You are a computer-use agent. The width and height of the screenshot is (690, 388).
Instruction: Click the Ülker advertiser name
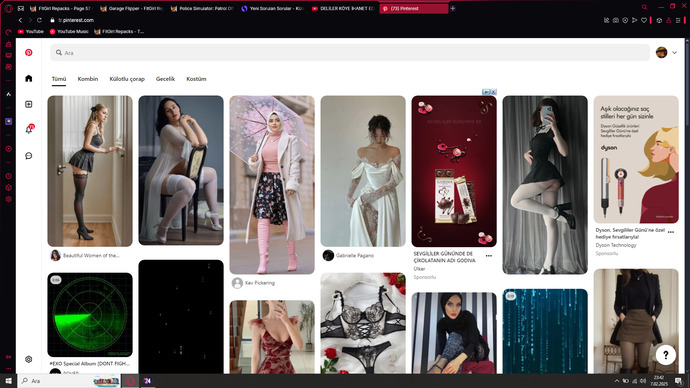[419, 269]
